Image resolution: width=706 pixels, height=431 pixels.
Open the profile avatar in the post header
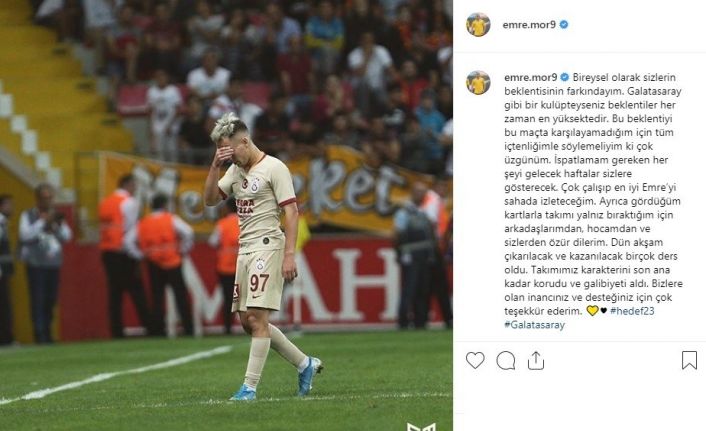(x=478, y=25)
